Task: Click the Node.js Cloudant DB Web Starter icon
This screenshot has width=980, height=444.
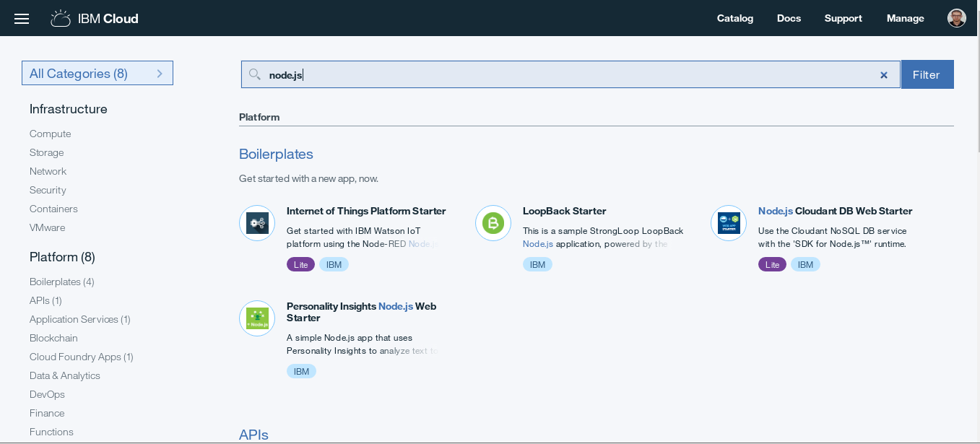Action: pyautogui.click(x=729, y=223)
